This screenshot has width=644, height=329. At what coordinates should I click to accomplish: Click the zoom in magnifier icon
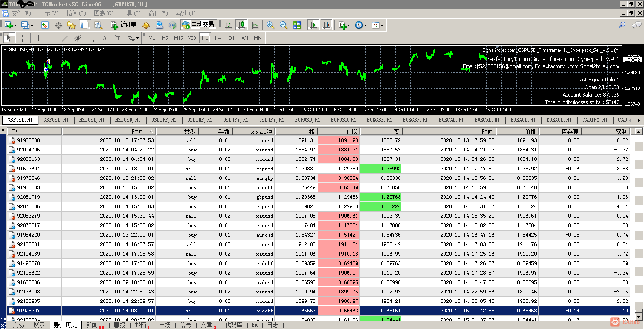[270, 25]
